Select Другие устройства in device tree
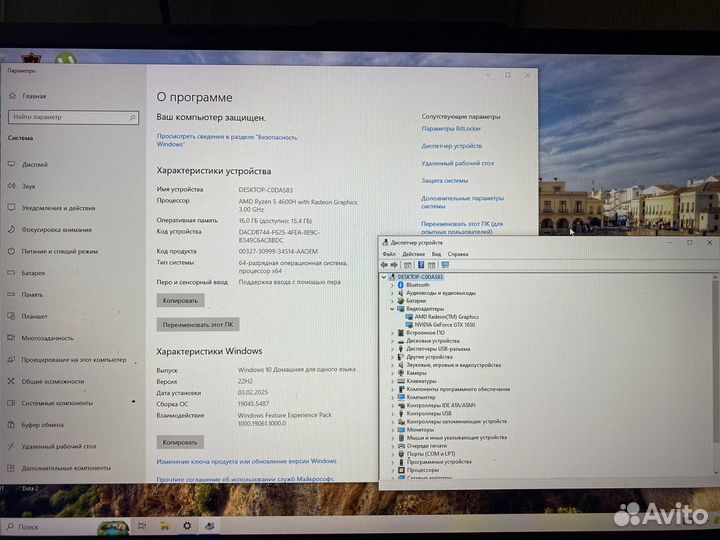Screen dimensions: 720x540 (429, 357)
